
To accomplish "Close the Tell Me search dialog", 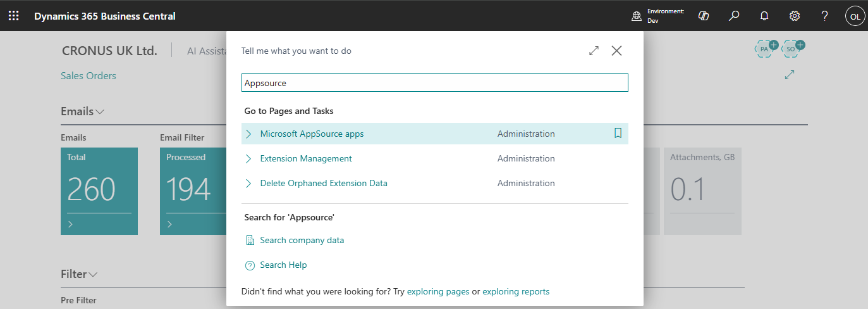I will [x=616, y=51].
